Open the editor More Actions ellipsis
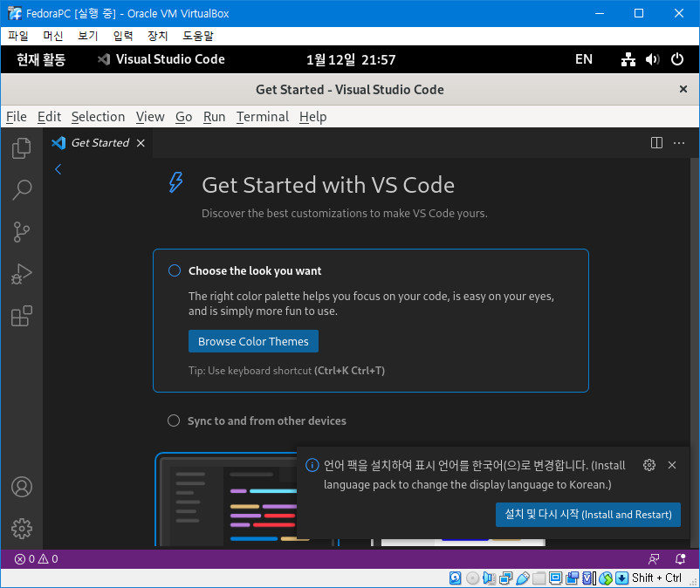Screen dimensions: 700x588 (679, 143)
